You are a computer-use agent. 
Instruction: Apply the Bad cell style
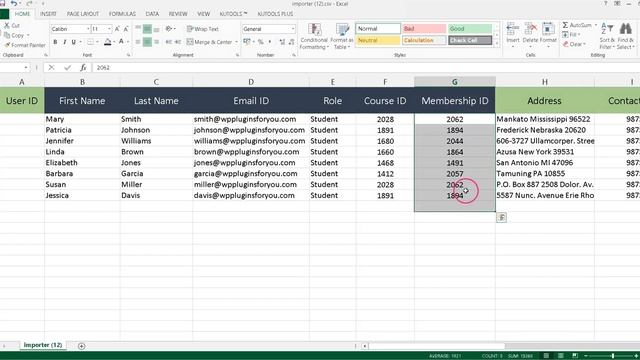(x=424, y=29)
